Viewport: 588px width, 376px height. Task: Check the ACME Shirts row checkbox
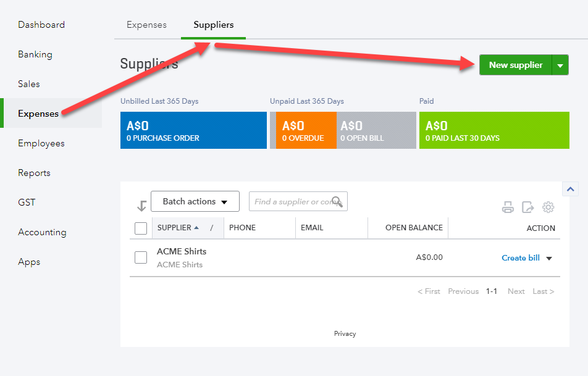click(141, 257)
